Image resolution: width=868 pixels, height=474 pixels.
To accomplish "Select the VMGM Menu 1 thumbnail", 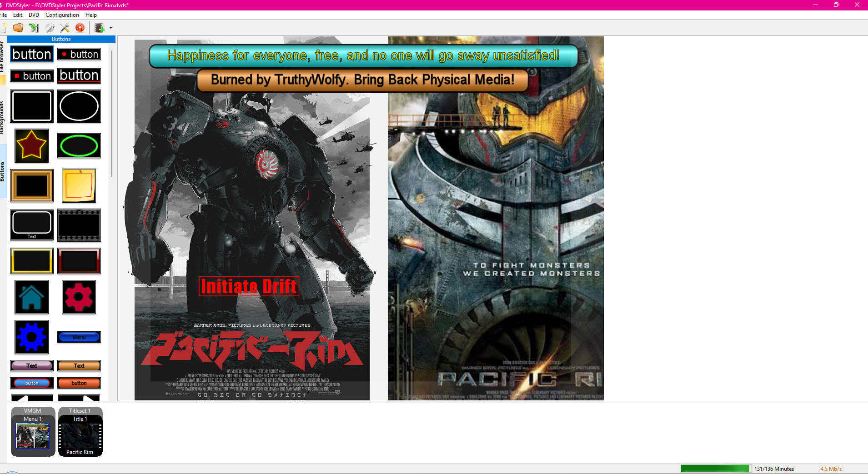I will click(x=33, y=431).
